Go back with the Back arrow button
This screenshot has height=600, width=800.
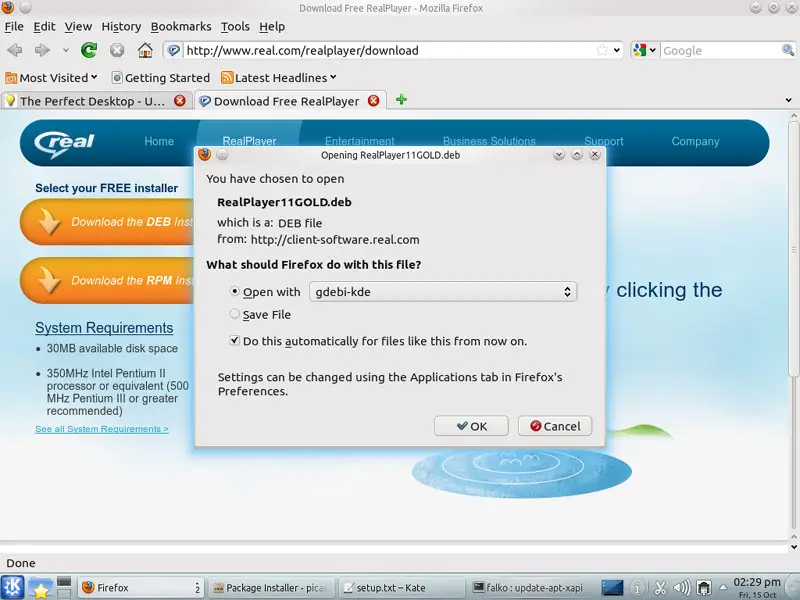click(15, 50)
